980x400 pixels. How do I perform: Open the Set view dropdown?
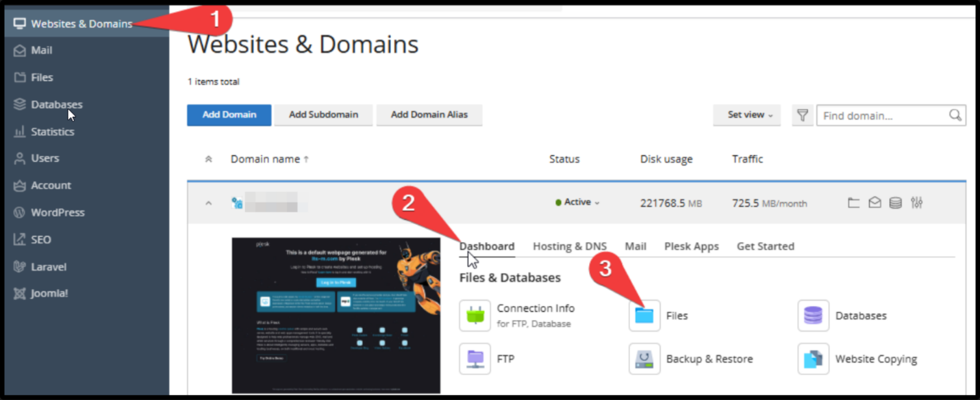(x=747, y=115)
